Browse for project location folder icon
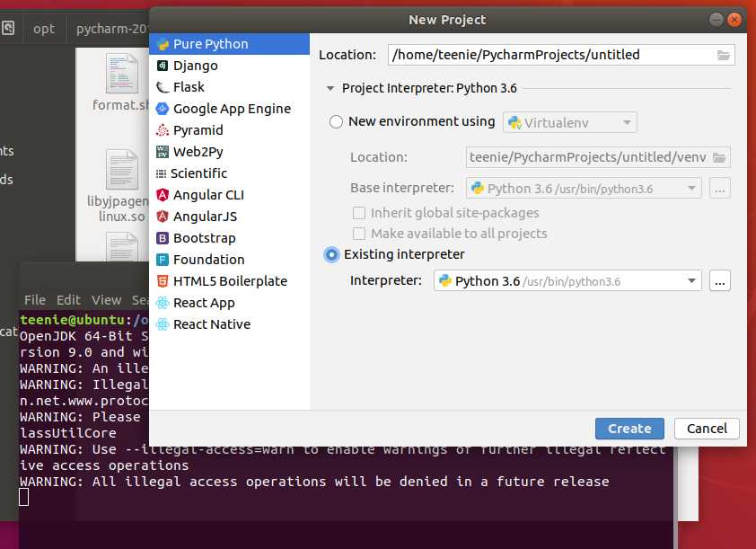 tap(723, 55)
